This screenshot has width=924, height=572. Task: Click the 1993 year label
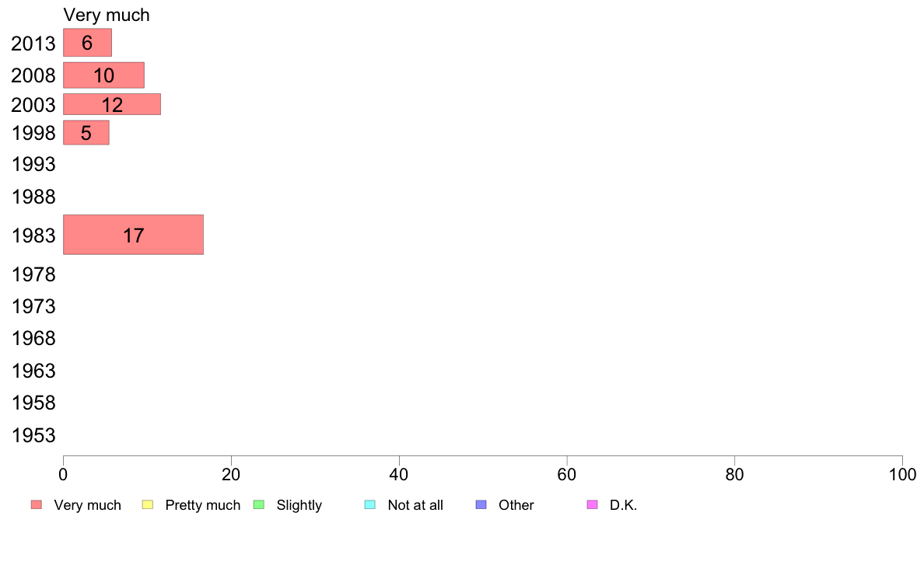tap(33, 164)
